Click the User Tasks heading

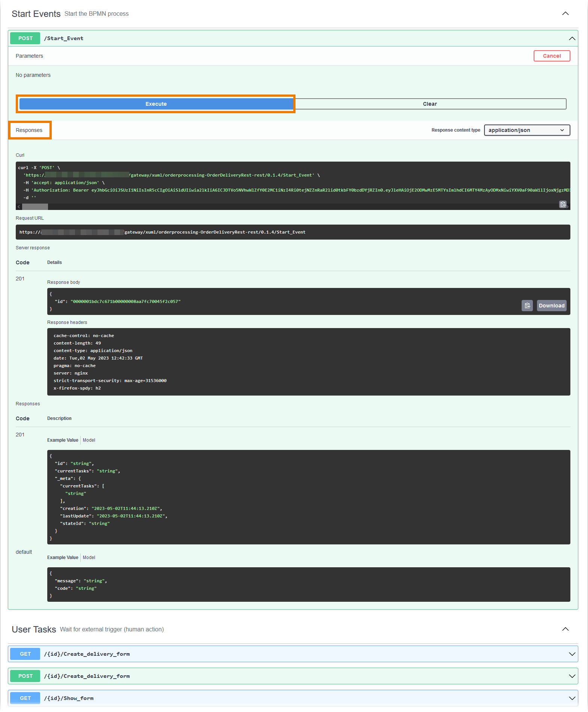point(34,629)
